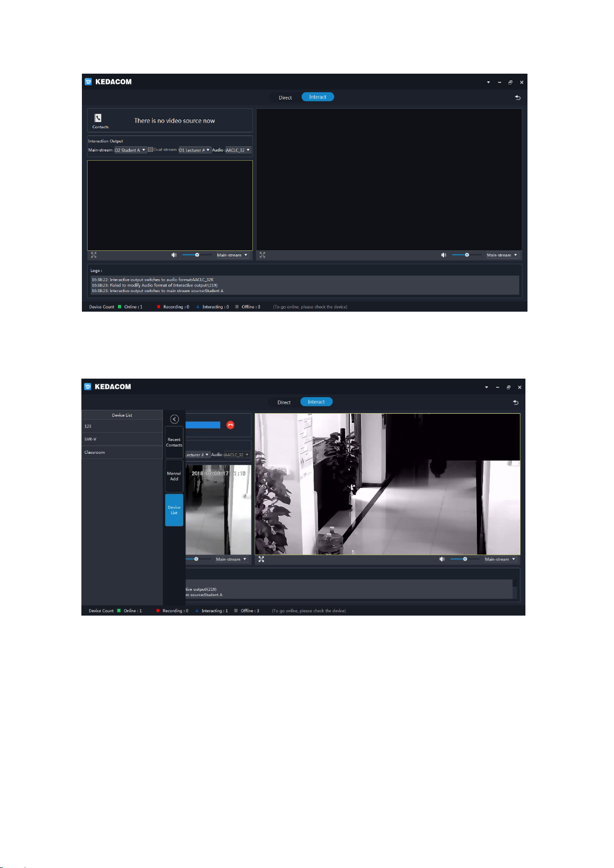
Task: Open Audio AACLC_32 dropdown in the Device List window
Action: [237, 455]
